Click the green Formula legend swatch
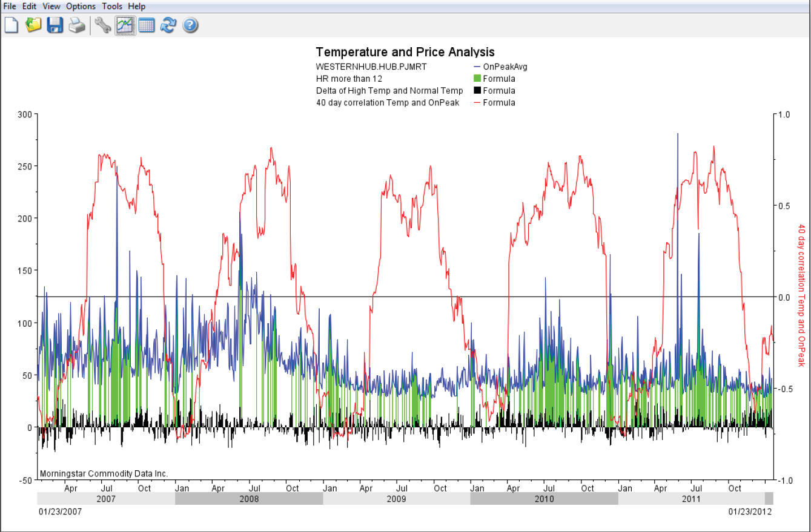 [x=477, y=79]
